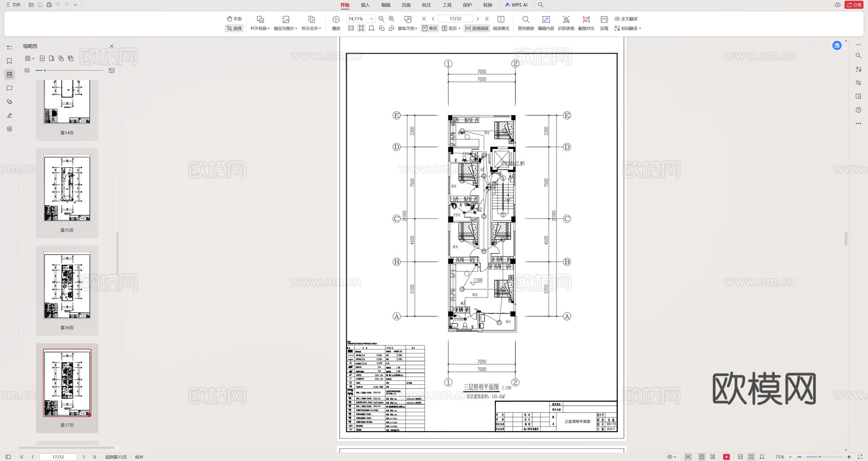This screenshot has width=868, height=461.
Task: Click the top page number field 17/32
Action: [455, 19]
